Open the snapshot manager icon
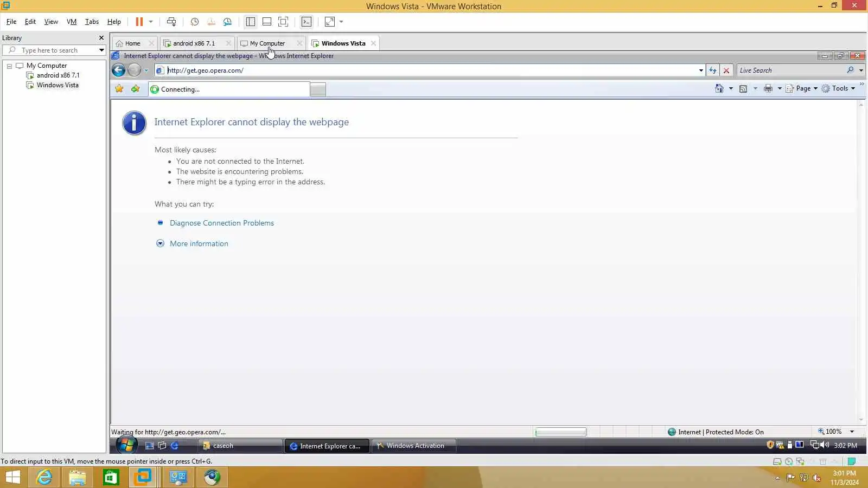 click(x=227, y=22)
